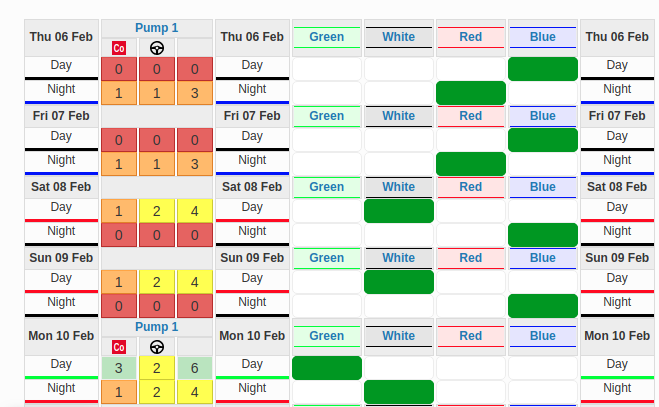The width and height of the screenshot is (659, 407).
Task: Click the steering wheel icon for Thu 06 Feb
Action: pyautogui.click(x=157, y=48)
